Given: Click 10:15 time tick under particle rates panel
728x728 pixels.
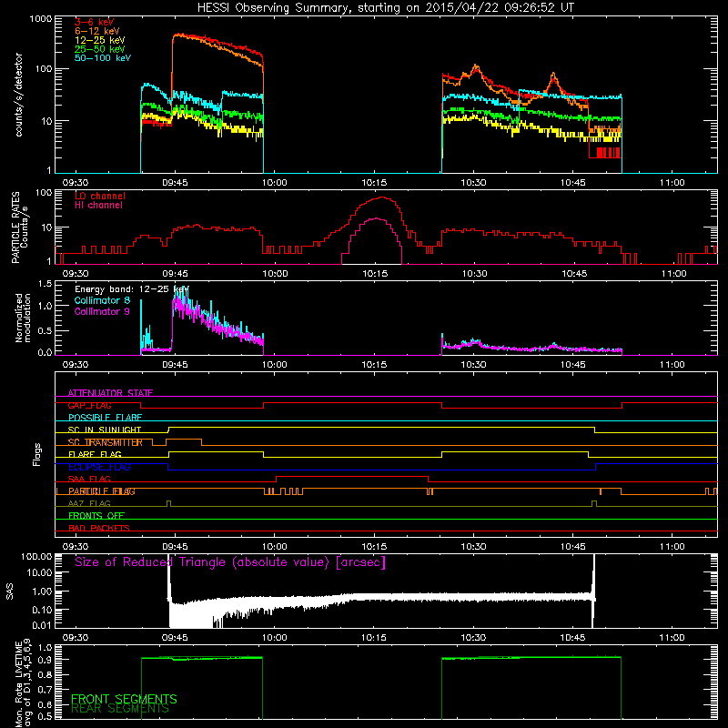Looking at the screenshot, I should tap(374, 274).
